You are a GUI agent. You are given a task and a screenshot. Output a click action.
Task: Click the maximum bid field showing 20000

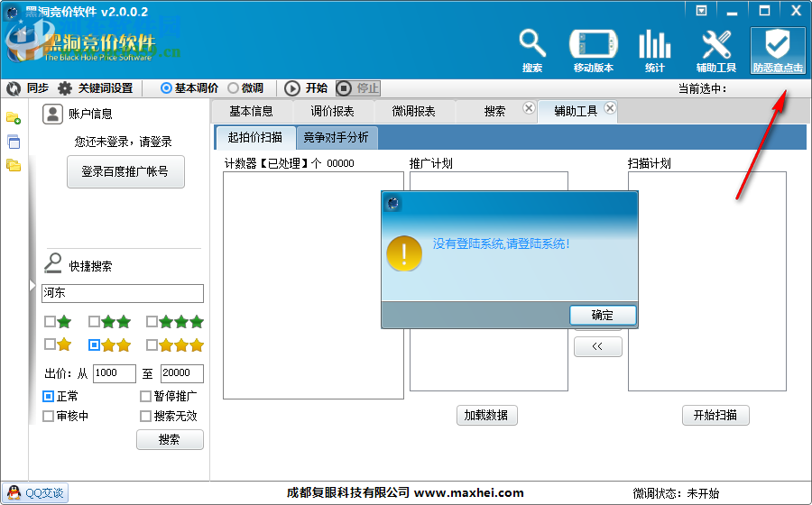pyautogui.click(x=181, y=373)
